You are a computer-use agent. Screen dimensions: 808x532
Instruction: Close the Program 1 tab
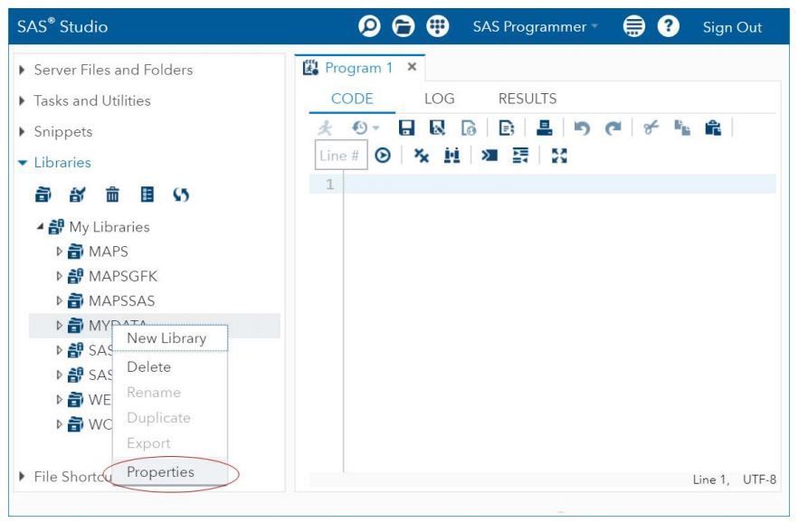[412, 67]
